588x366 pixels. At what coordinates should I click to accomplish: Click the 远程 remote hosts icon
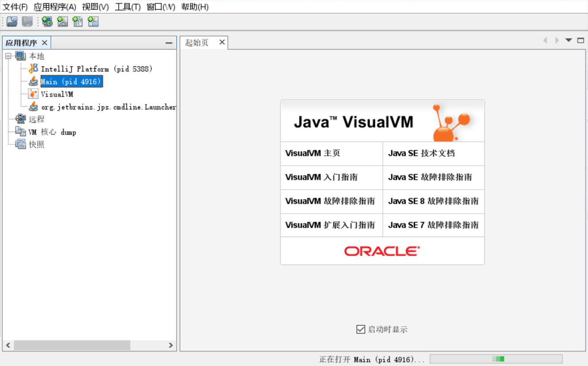point(20,119)
